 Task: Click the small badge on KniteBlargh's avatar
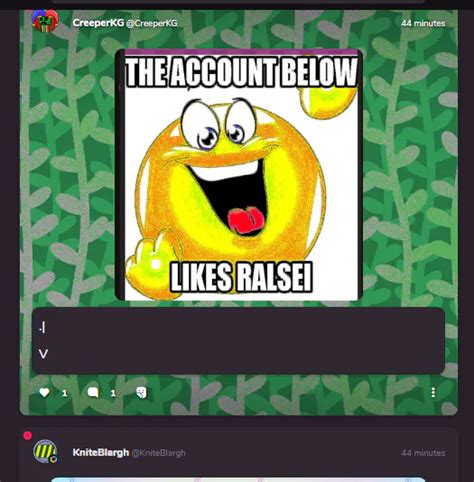click(53, 459)
